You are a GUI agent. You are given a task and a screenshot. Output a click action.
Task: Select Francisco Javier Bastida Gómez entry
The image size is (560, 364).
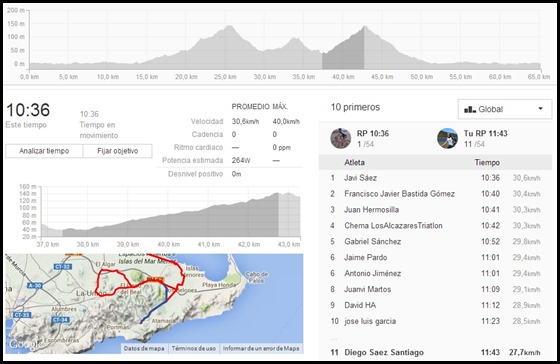coord(399,194)
